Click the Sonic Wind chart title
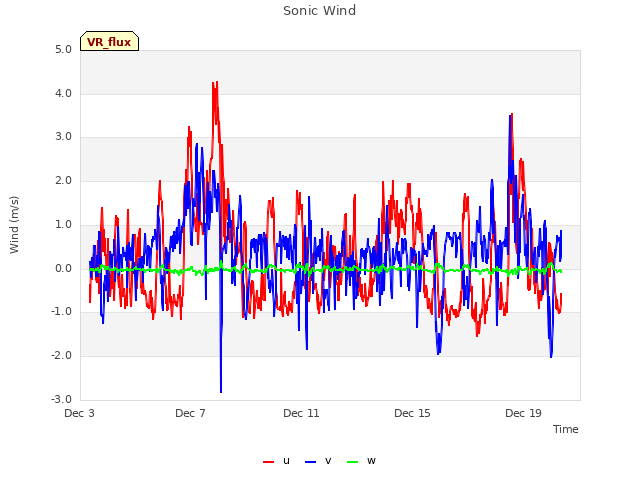Image resolution: width=640 pixels, height=480 pixels. coord(320,11)
